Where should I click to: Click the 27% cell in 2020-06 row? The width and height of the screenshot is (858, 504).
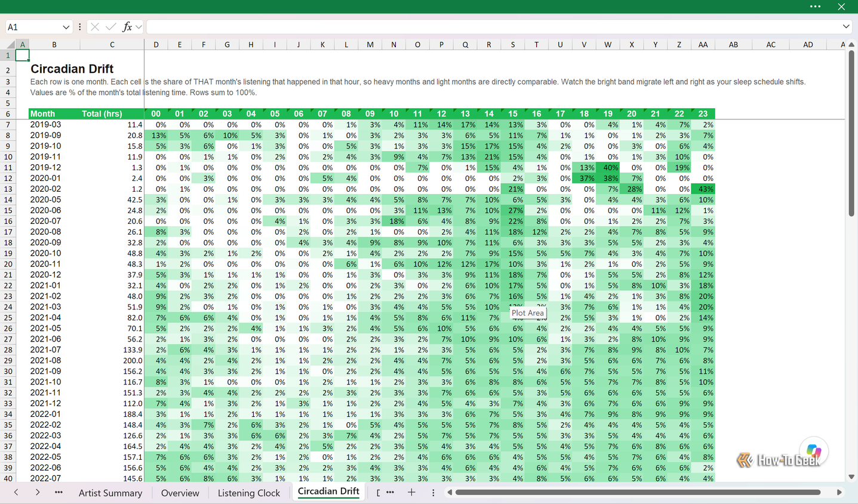513,210
